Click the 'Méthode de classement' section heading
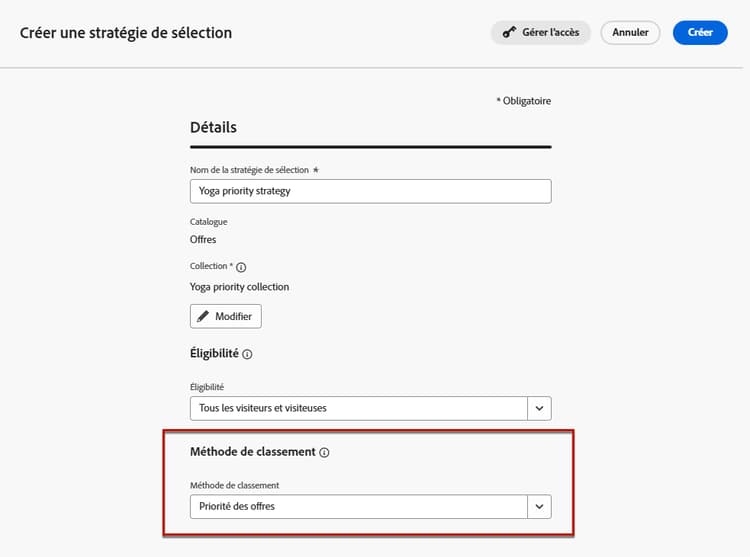Screen dimensions: 750x557 252,452
